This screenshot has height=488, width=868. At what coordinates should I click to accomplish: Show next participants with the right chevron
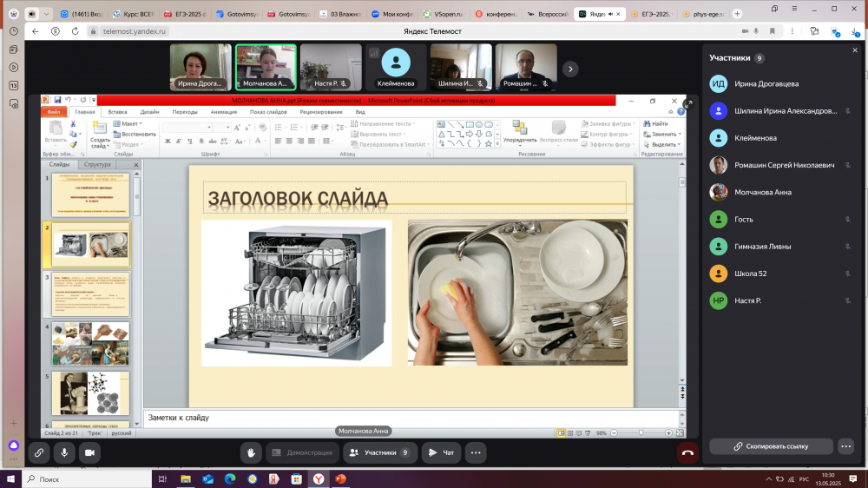(569, 68)
